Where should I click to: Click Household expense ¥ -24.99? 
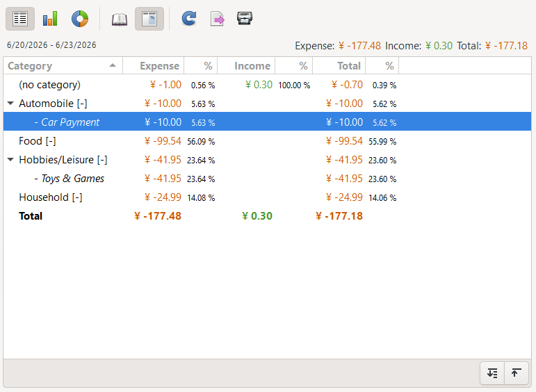pyautogui.click(x=163, y=197)
